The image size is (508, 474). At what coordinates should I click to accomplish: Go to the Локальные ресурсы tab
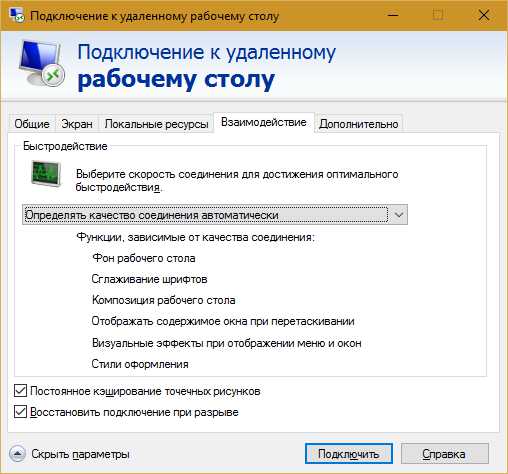coord(156,124)
